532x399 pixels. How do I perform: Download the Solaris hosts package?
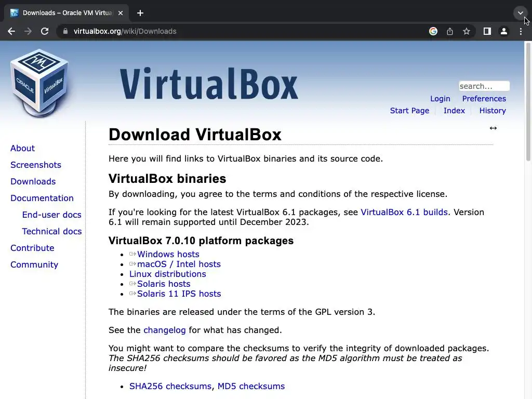tap(164, 284)
